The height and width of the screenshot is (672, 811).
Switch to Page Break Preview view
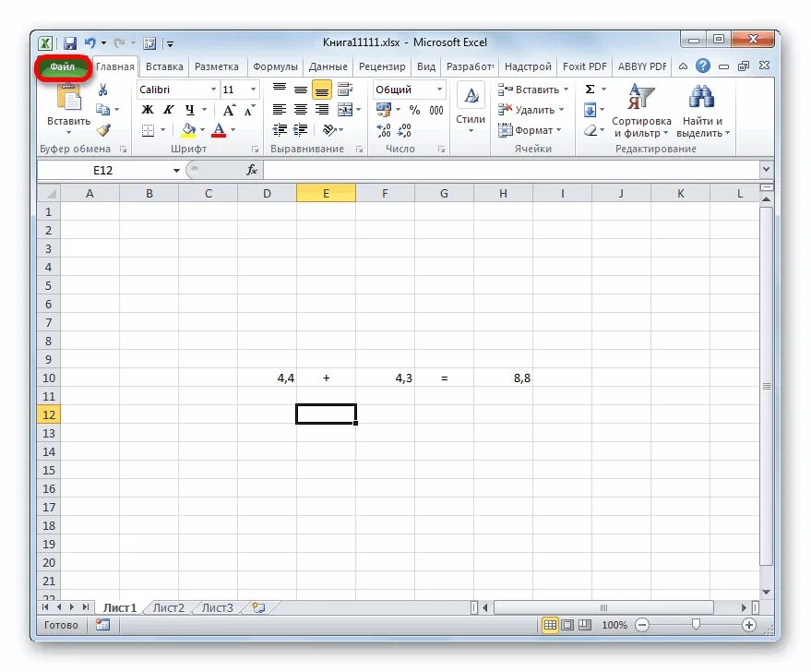coord(584,625)
